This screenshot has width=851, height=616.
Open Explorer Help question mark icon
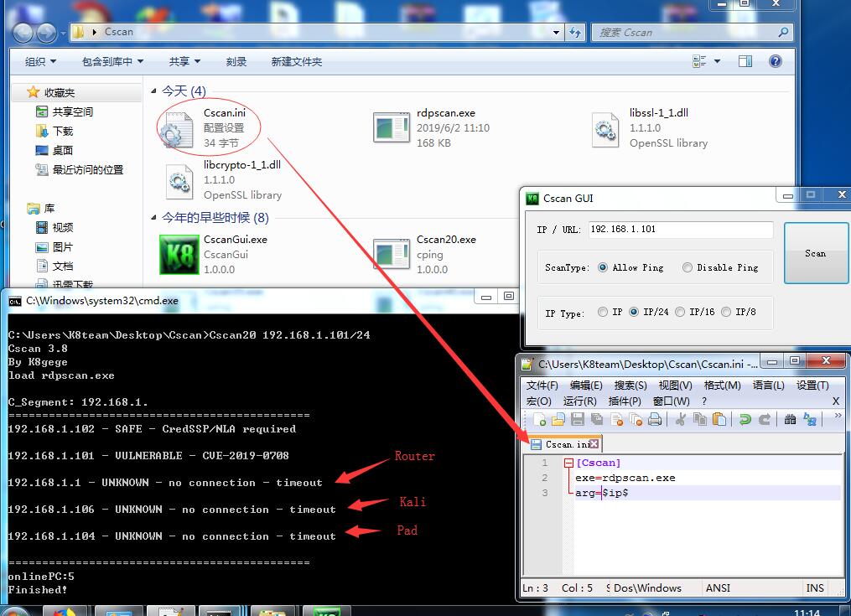pyautogui.click(x=776, y=61)
